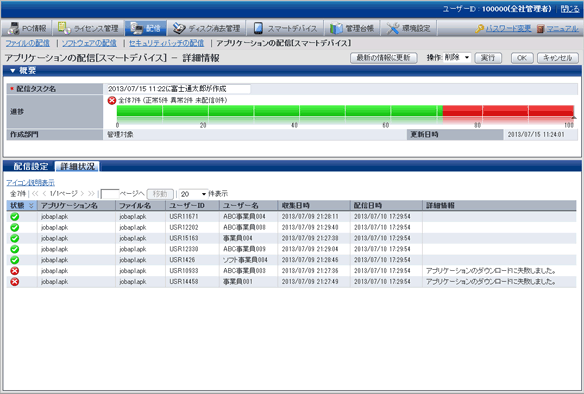The width and height of the screenshot is (584, 394).
Task: Click the 最新の情報に更新 button
Action: [384, 58]
